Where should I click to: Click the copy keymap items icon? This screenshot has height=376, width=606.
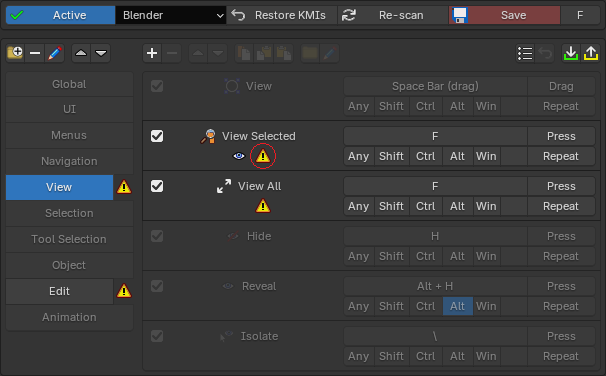244,53
